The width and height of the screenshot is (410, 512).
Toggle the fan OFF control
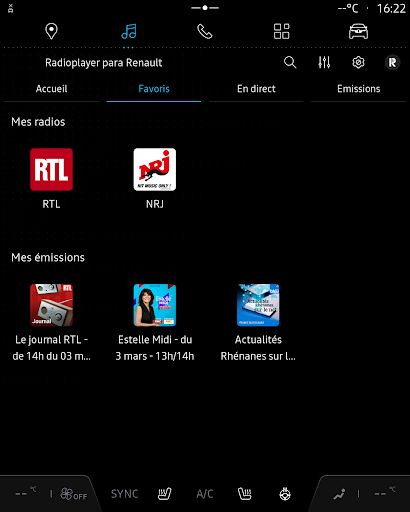74,494
